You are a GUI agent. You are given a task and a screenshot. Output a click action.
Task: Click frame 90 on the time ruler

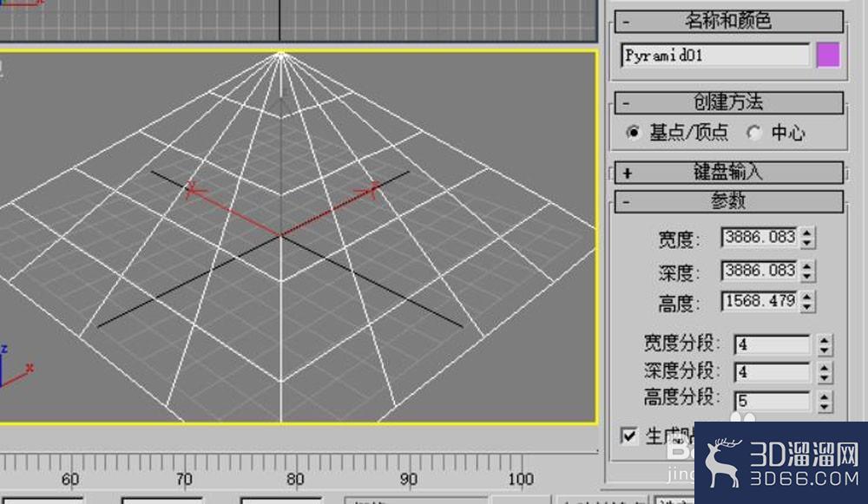pyautogui.click(x=408, y=479)
